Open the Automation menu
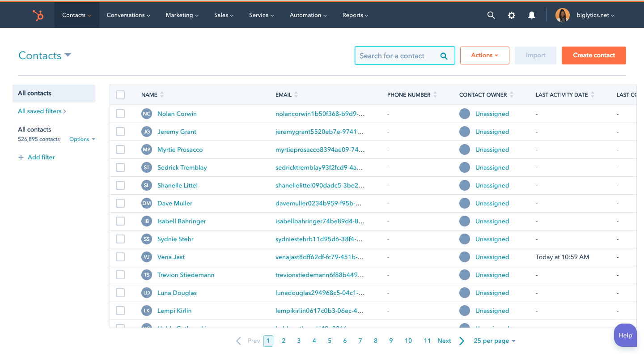Screen dimensions: 644x354 (x=308, y=15)
